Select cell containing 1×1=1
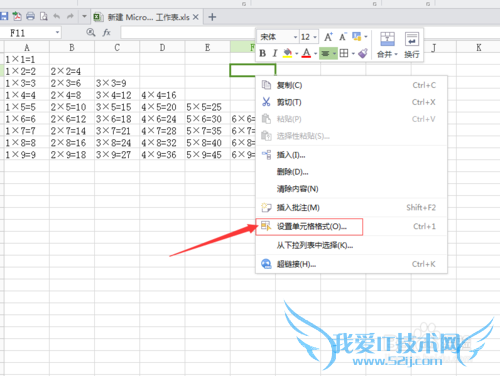The height and width of the screenshot is (376, 500). pos(27,59)
